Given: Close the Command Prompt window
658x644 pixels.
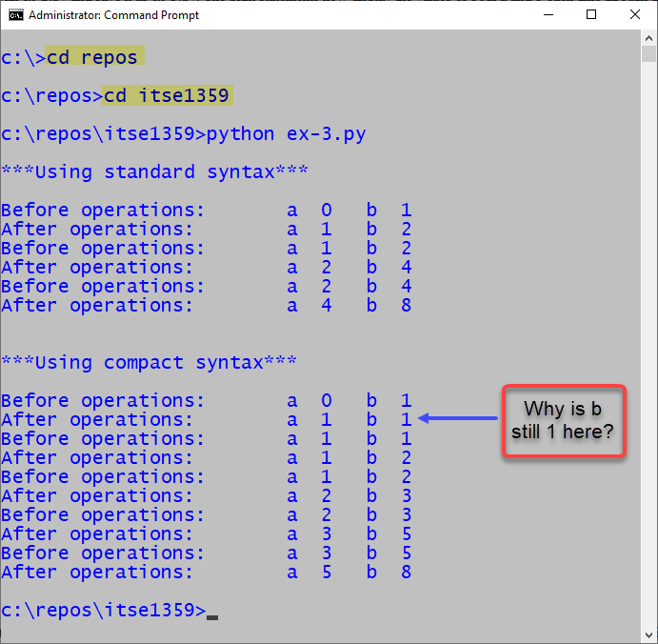Looking at the screenshot, I should (634, 15).
